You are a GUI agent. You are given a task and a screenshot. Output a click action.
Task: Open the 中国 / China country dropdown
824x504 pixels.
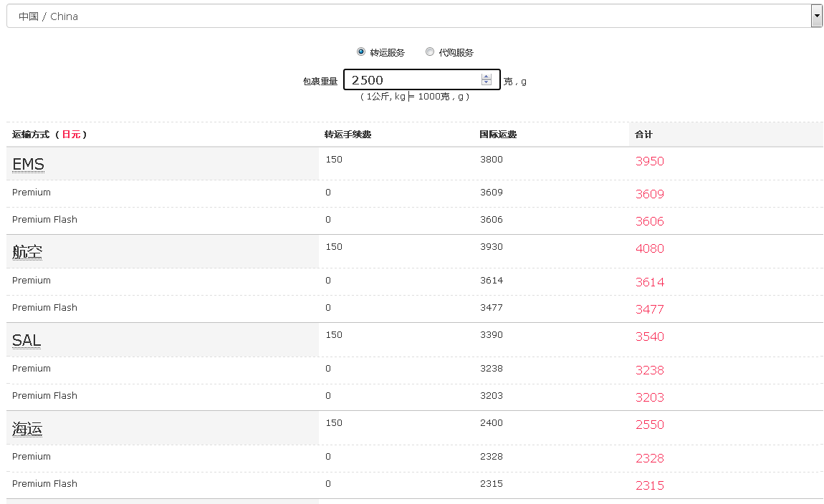point(408,16)
